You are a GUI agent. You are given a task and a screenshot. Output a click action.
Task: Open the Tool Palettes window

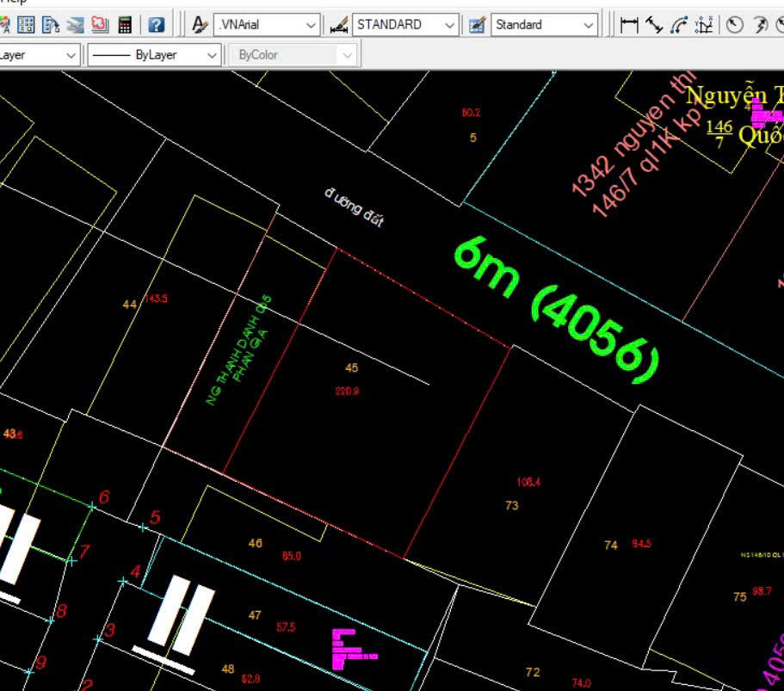pos(51,24)
